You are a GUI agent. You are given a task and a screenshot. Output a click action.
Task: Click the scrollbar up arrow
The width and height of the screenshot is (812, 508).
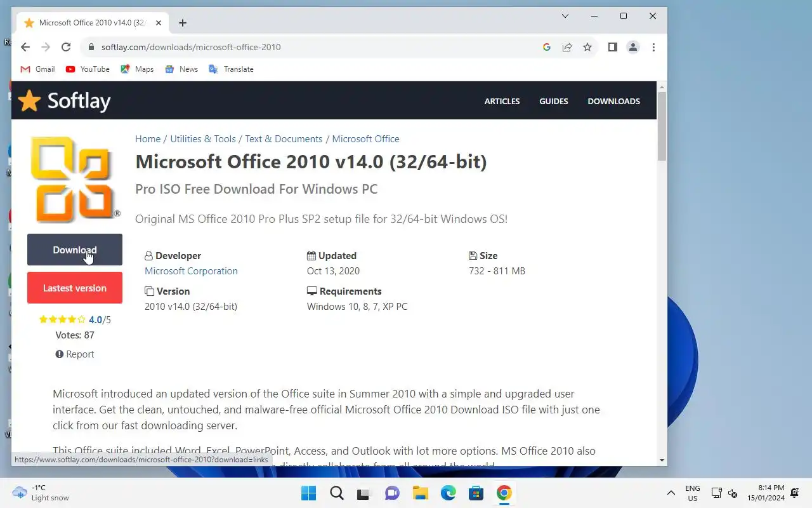click(x=662, y=86)
